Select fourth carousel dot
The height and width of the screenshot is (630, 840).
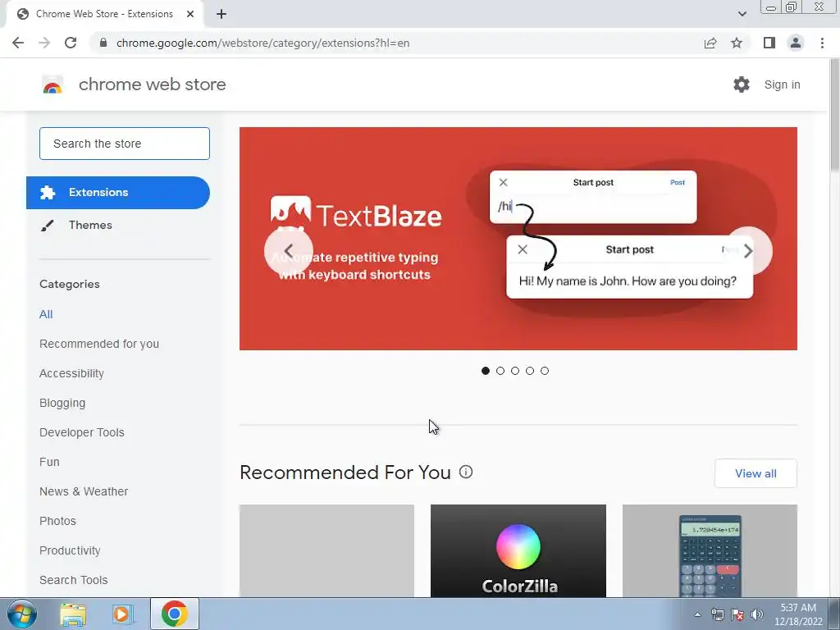(x=530, y=371)
